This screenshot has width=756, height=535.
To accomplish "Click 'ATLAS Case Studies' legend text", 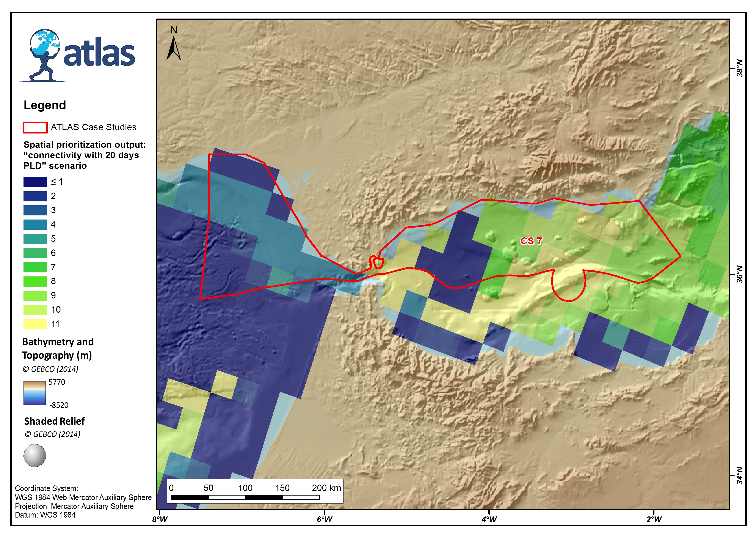I will pyautogui.click(x=94, y=127).
